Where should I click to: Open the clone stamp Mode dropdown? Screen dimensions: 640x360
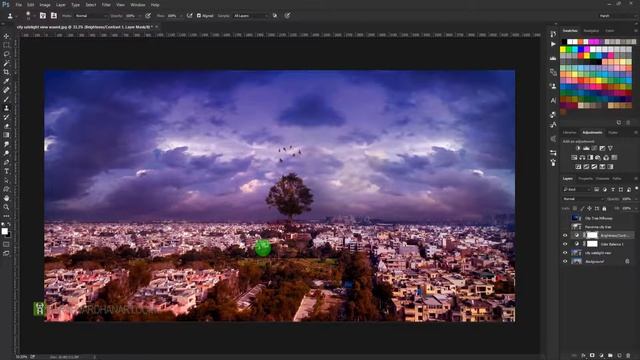pyautogui.click(x=91, y=16)
